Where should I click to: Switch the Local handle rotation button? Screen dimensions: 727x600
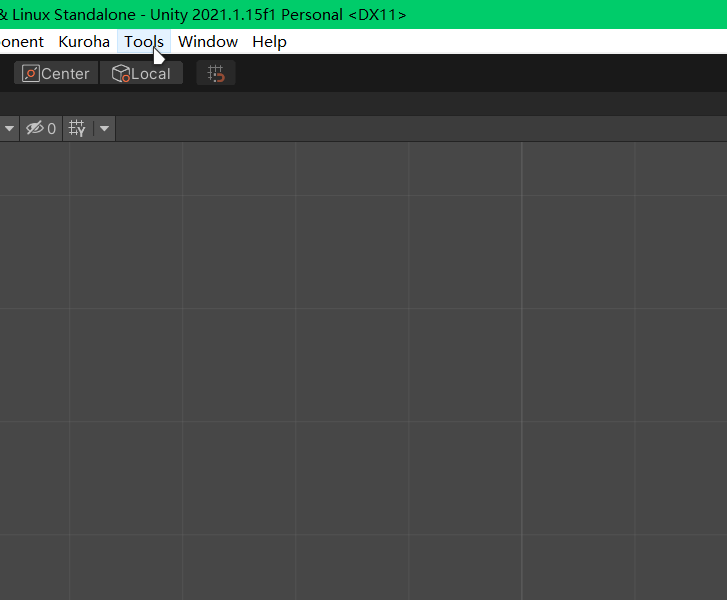[141, 74]
